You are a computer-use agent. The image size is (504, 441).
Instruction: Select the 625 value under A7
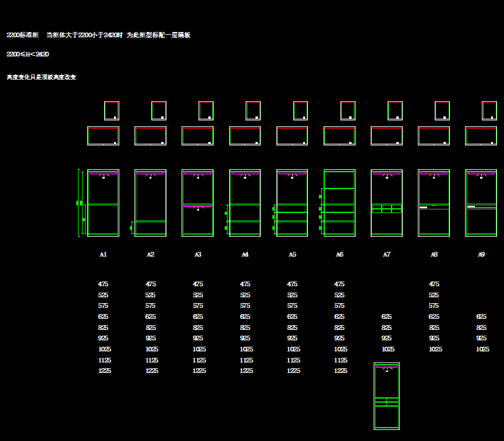click(x=386, y=317)
